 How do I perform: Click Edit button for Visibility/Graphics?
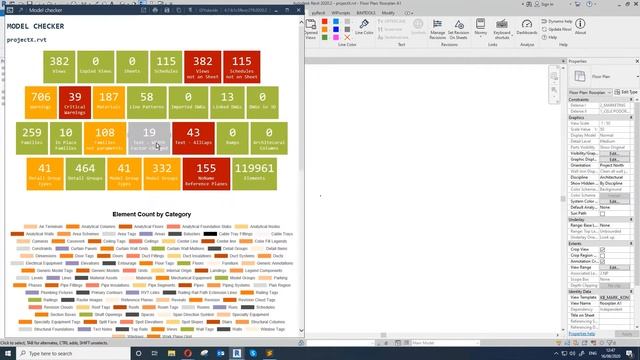pyautogui.click(x=614, y=153)
